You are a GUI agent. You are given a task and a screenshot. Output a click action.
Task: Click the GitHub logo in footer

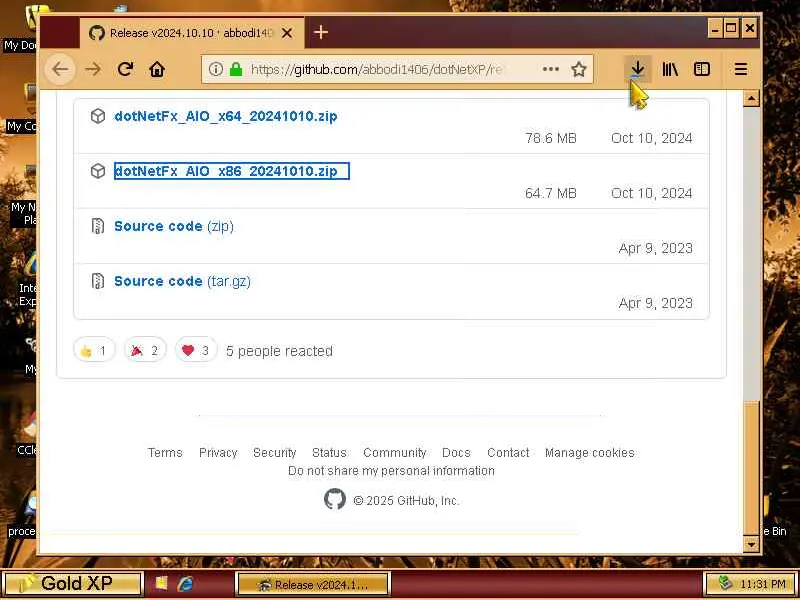tap(335, 499)
